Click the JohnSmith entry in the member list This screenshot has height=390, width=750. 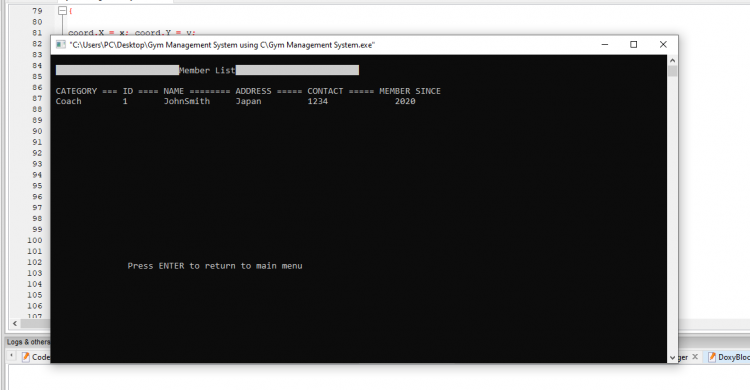coord(187,101)
